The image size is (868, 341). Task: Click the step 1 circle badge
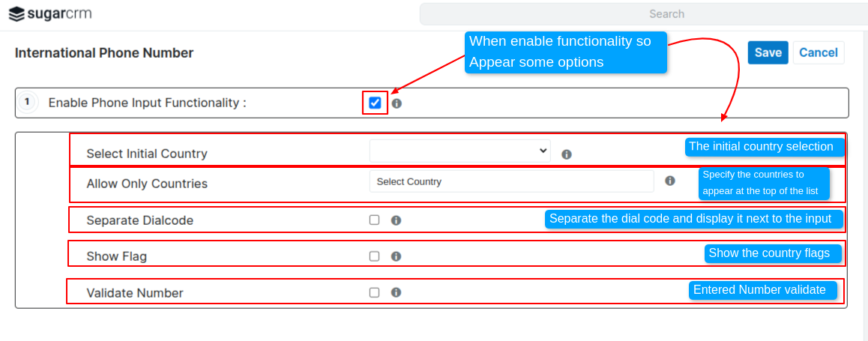[28, 102]
